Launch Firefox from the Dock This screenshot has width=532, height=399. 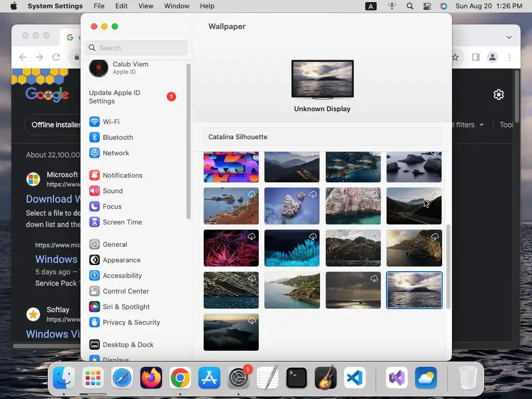(x=151, y=378)
